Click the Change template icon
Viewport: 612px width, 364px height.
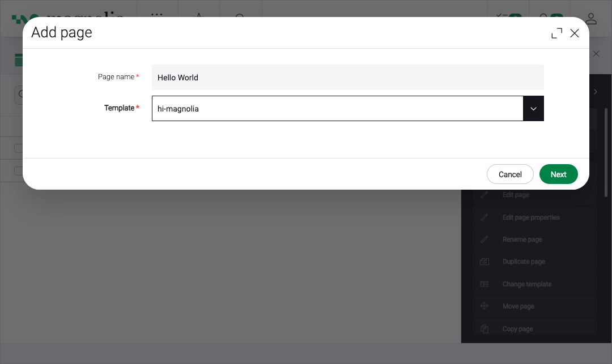(484, 284)
